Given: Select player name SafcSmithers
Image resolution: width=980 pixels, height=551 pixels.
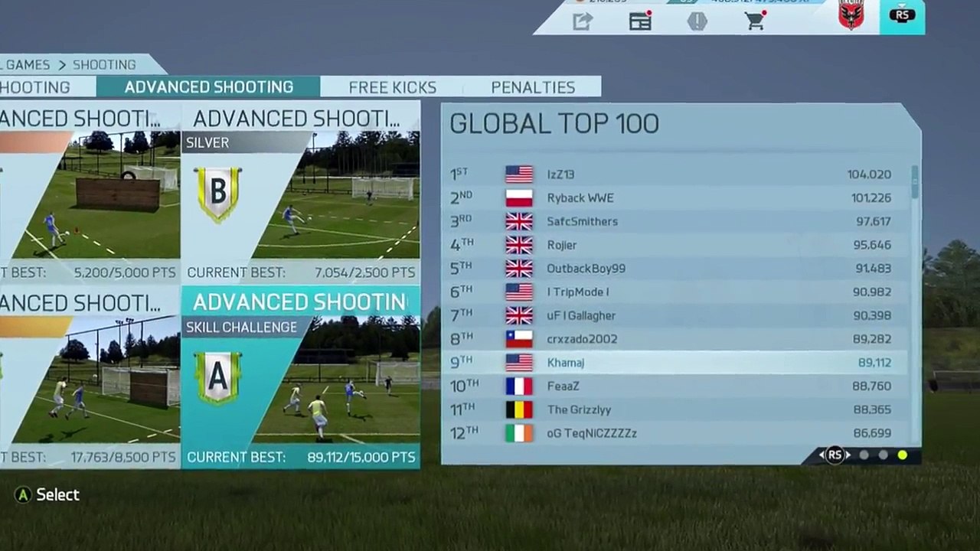Looking at the screenshot, I should 582,222.
